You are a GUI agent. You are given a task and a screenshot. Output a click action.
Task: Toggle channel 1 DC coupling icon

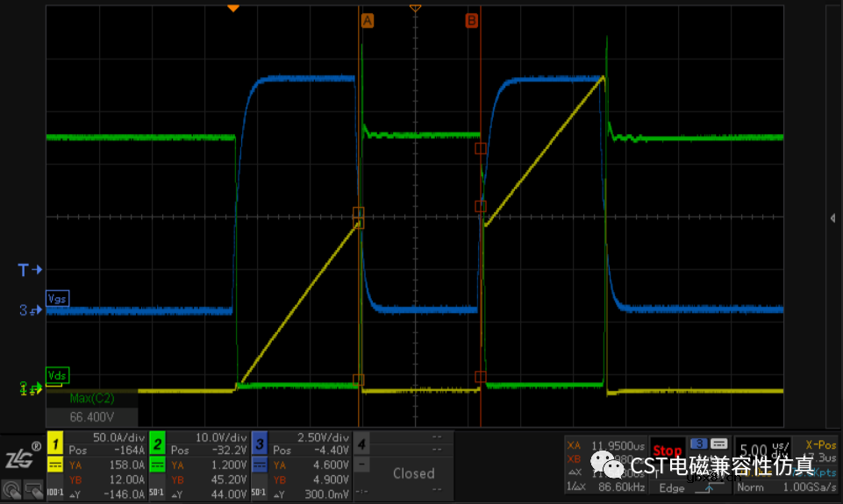(x=54, y=464)
